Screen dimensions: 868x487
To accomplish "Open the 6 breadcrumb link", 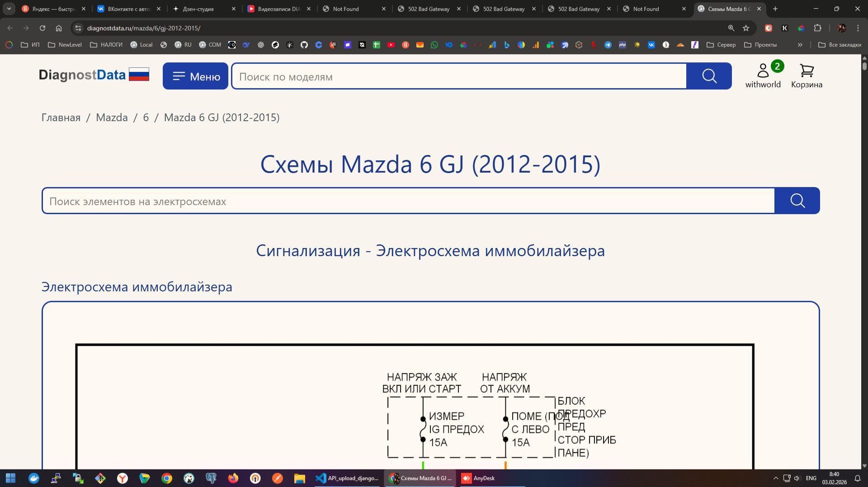I will coord(146,117).
